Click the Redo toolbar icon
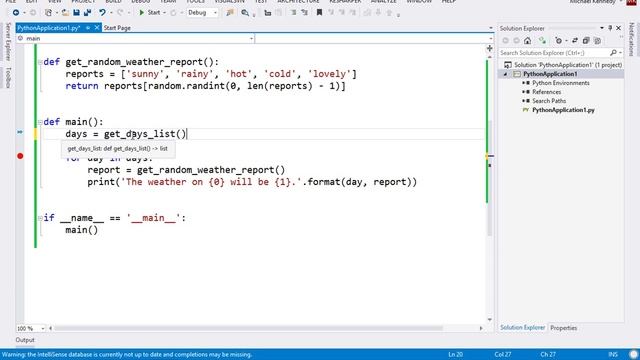Viewport: 640px width, 360px height. (120, 13)
